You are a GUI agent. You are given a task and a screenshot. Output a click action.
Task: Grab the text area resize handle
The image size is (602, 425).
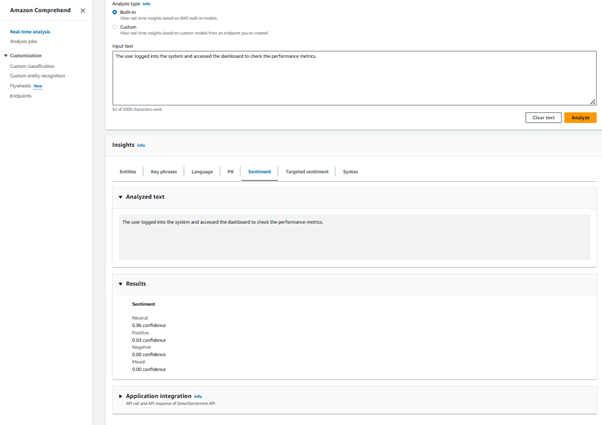593,102
